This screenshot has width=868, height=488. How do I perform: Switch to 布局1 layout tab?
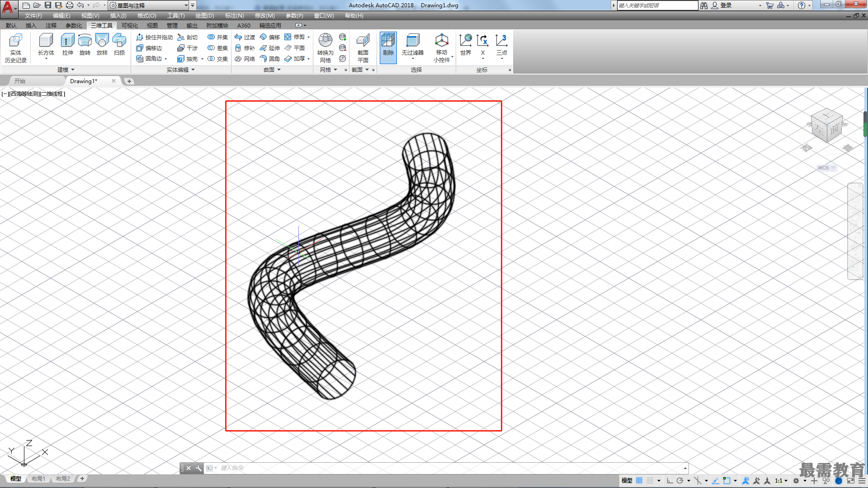tap(38, 479)
